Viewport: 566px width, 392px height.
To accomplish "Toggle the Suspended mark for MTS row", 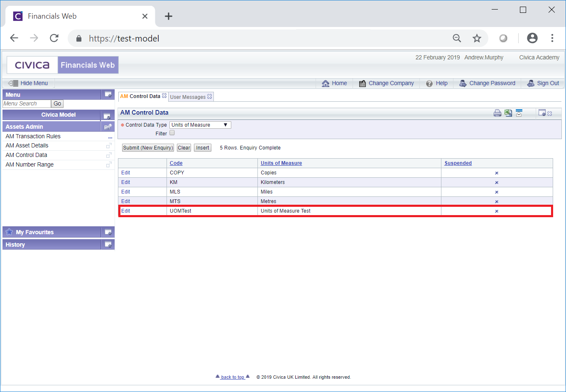I will pyautogui.click(x=497, y=202).
